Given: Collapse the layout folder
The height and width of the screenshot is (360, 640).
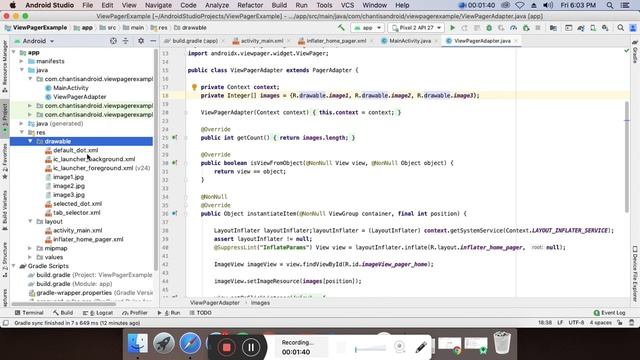Looking at the screenshot, I should [30, 221].
